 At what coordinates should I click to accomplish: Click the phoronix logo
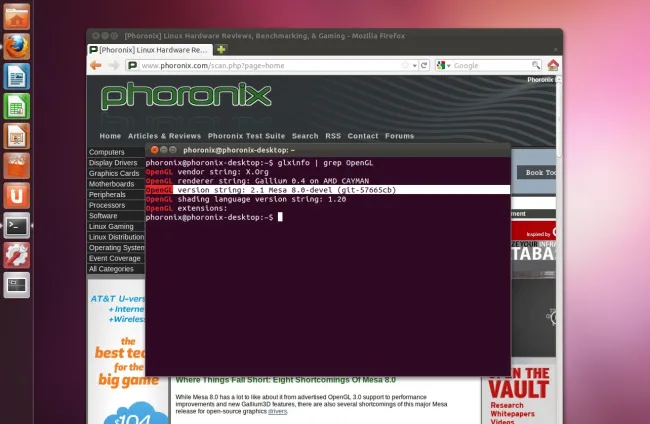186,96
